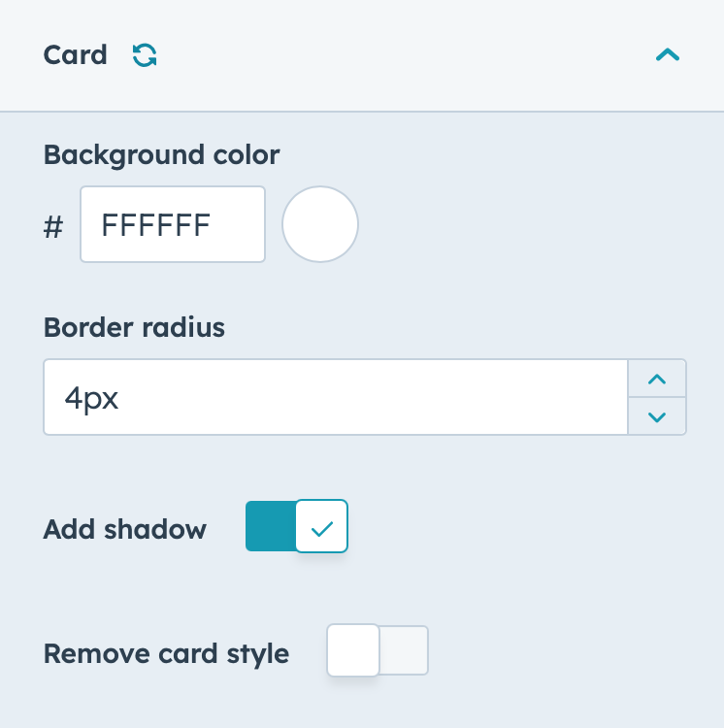Click the FFFFFF hex color input field
Viewport: 724px width, 728px height.
173,224
